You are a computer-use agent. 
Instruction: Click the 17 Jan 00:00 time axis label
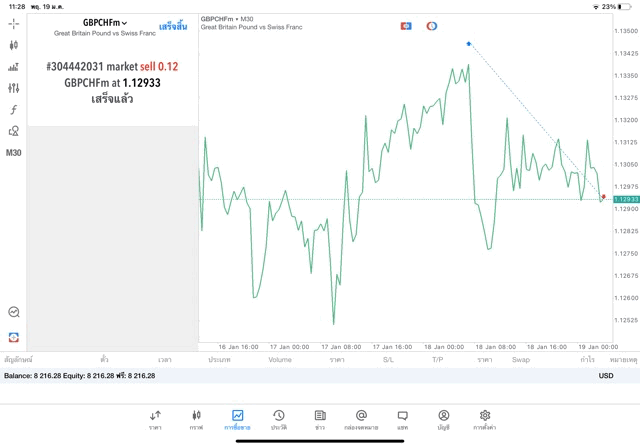click(x=289, y=347)
